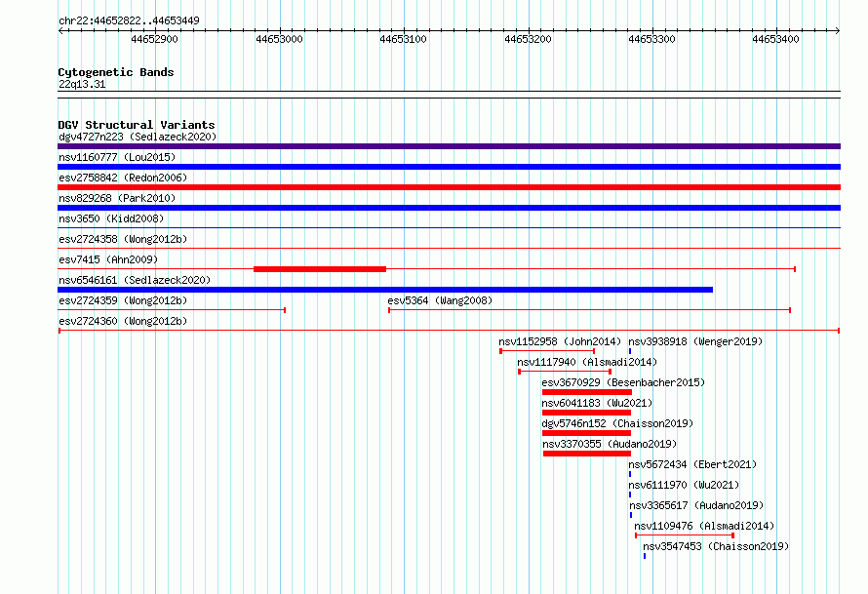Click ruler position 44653000
868x594 pixels.
pyautogui.click(x=279, y=39)
